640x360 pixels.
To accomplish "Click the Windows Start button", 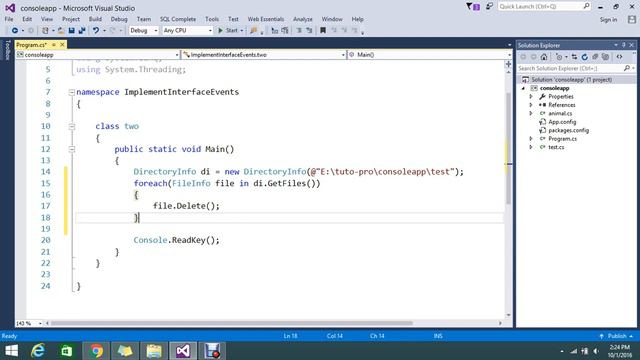I will tap(11, 351).
